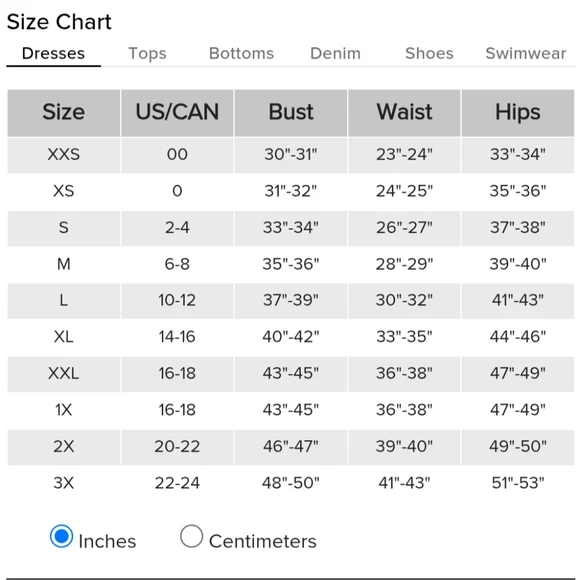Switch to the Denim tab
The image size is (580, 580).
point(335,54)
